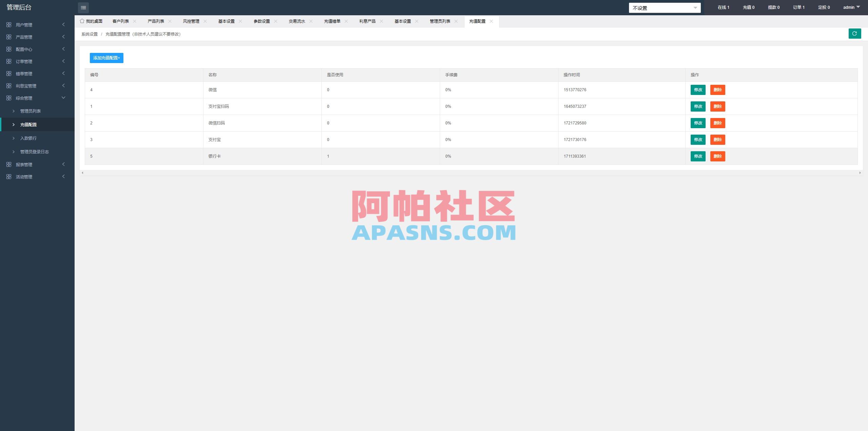Open the 不设置 dropdown at top right
The image size is (868, 431).
coord(665,7)
